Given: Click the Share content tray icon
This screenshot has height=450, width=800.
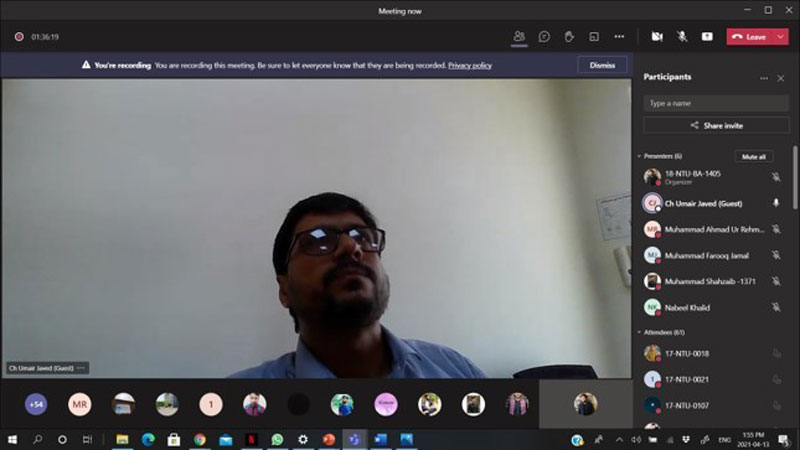Looking at the screenshot, I should click(x=707, y=36).
